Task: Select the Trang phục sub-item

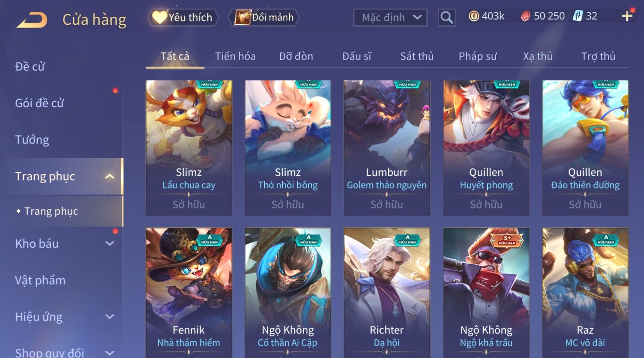Action: point(51,211)
